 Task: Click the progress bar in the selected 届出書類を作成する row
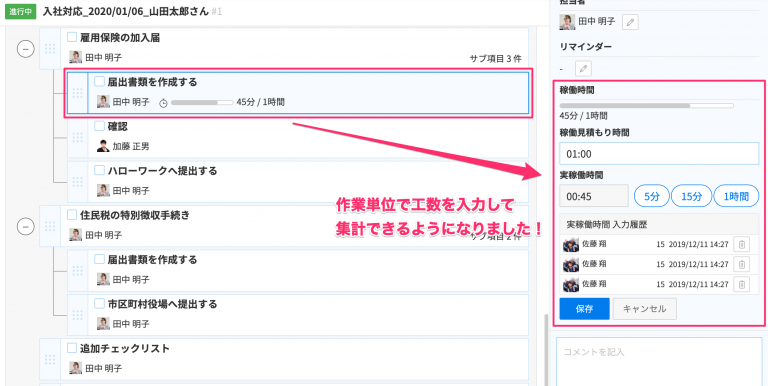(202, 102)
